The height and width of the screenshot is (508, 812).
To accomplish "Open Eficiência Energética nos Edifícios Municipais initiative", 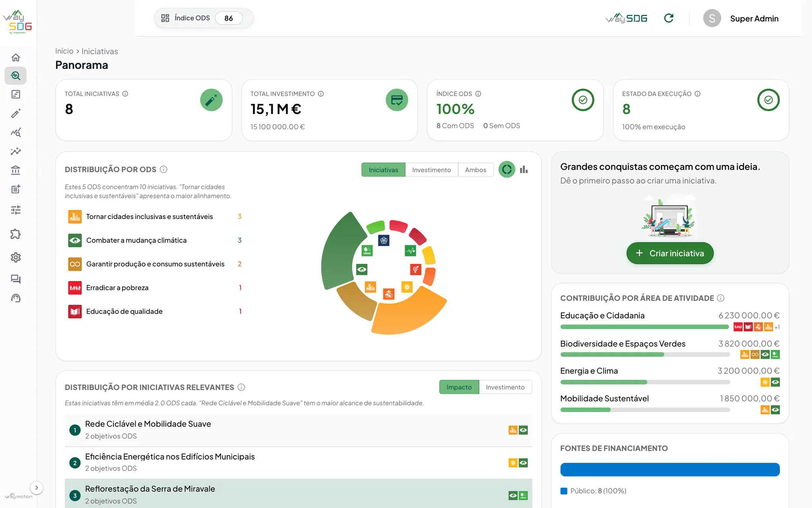I will [x=298, y=463].
